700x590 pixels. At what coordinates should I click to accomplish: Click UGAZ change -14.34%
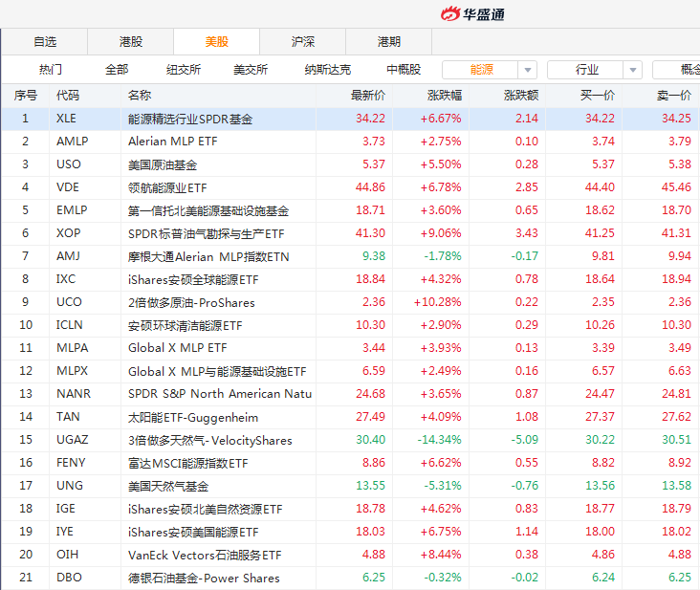pyautogui.click(x=439, y=440)
